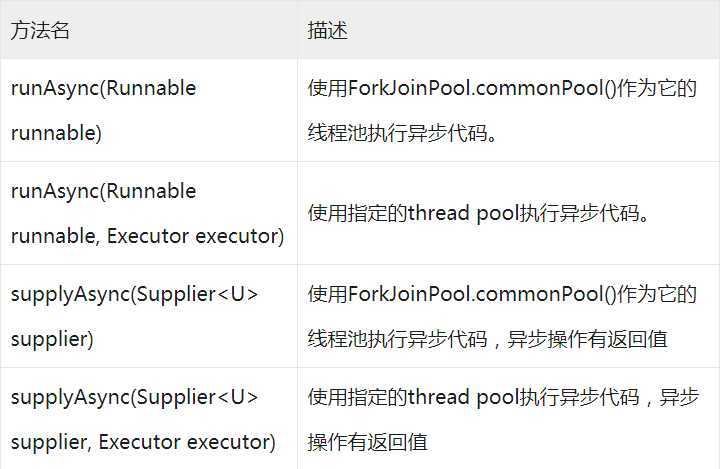This screenshot has height=469, width=723.
Task: Click supplyAsync cell with Executor executor
Action: click(x=149, y=418)
